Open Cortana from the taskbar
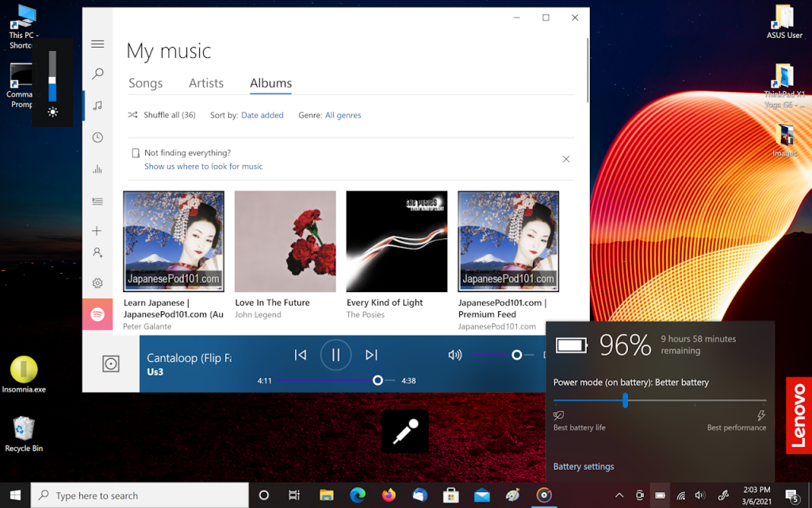 [x=263, y=495]
